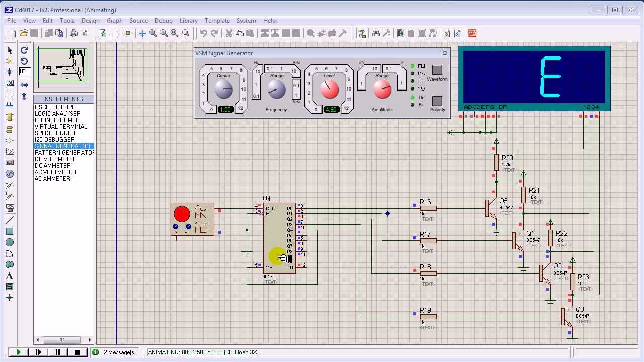Viewport: 644px width, 362px height.
Task: Select the 2D Graphics Line tool
Action: click(10, 220)
